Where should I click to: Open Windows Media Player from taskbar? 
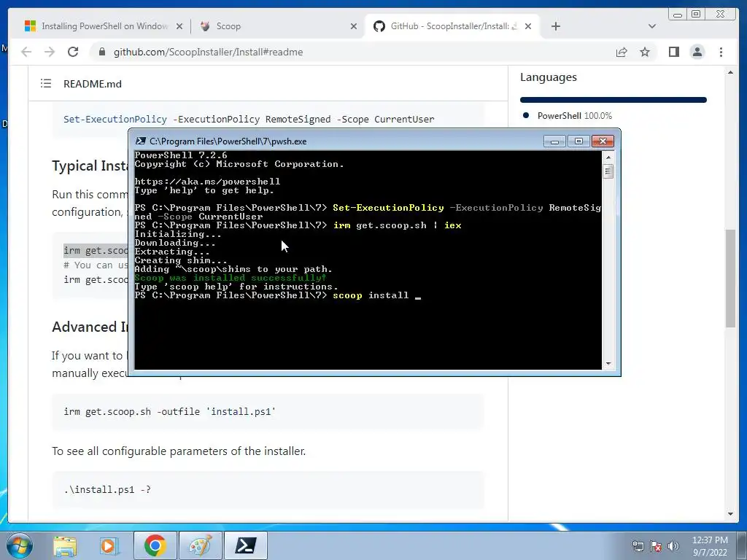point(108,545)
